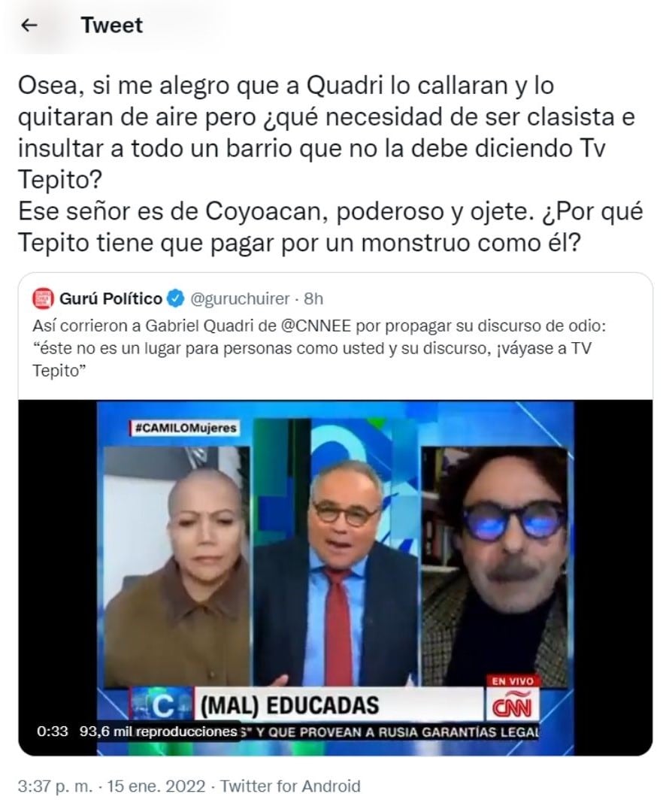Click the 15 ene. 2022 date
This screenshot has height=812, width=666.
click(x=156, y=786)
